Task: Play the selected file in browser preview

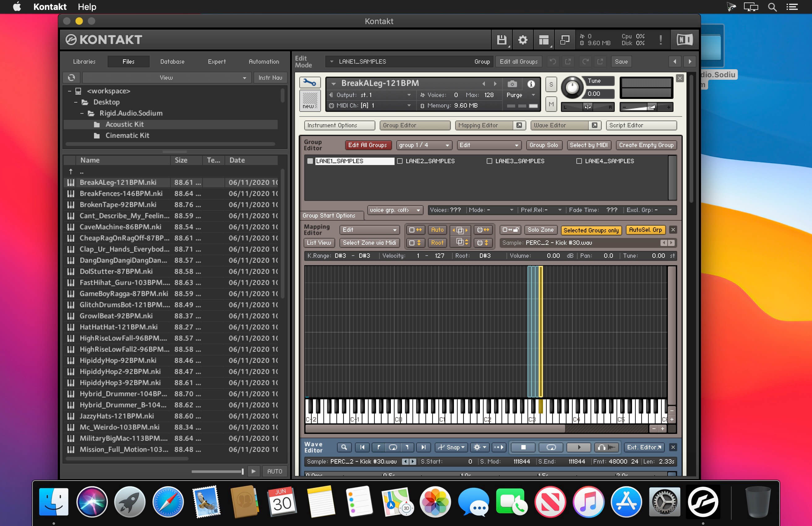Action: coord(253,471)
